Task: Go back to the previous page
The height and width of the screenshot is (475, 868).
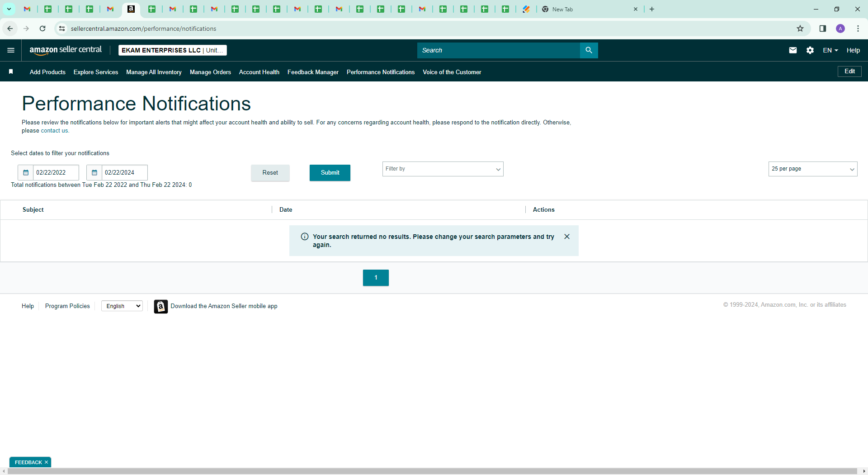Action: click(x=10, y=28)
